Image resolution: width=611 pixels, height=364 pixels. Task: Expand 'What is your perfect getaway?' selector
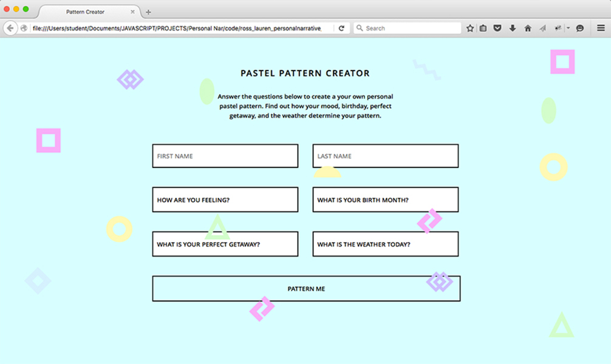(225, 244)
